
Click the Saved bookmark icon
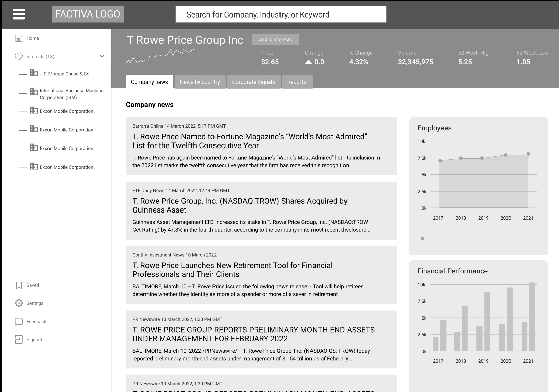[19, 285]
